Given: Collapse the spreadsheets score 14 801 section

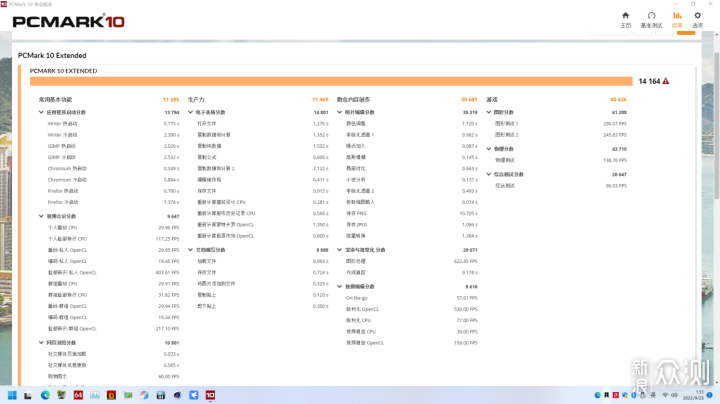Looking at the screenshot, I should tap(190, 112).
